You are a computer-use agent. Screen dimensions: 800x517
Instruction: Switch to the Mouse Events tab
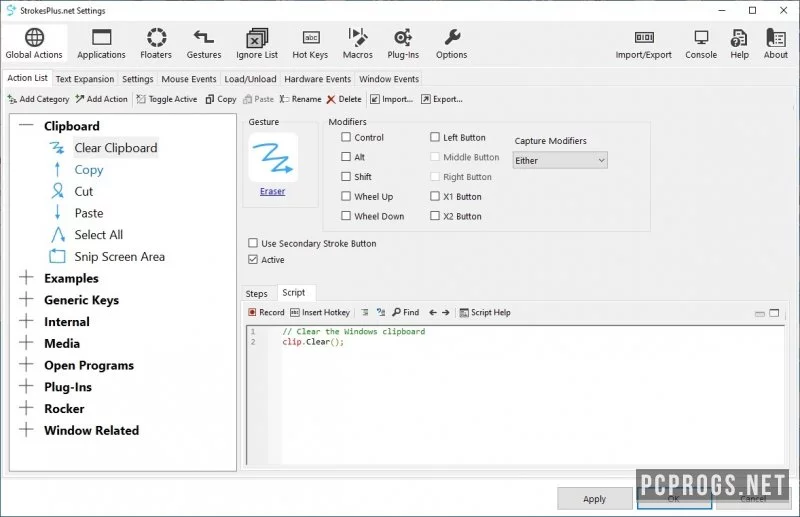click(189, 79)
